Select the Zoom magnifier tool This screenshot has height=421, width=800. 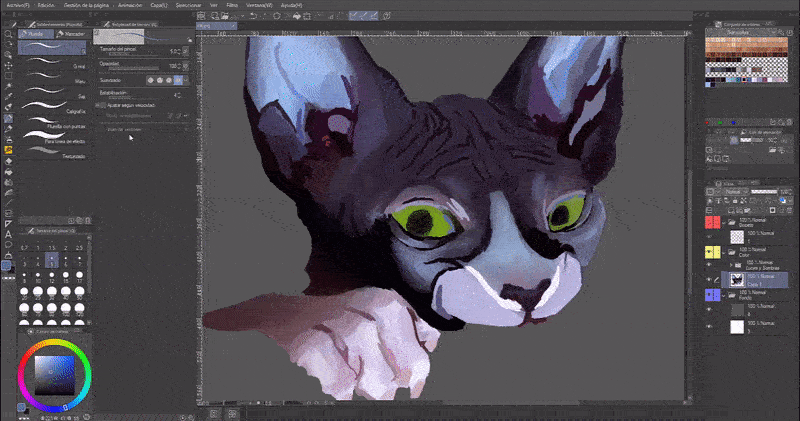point(8,34)
